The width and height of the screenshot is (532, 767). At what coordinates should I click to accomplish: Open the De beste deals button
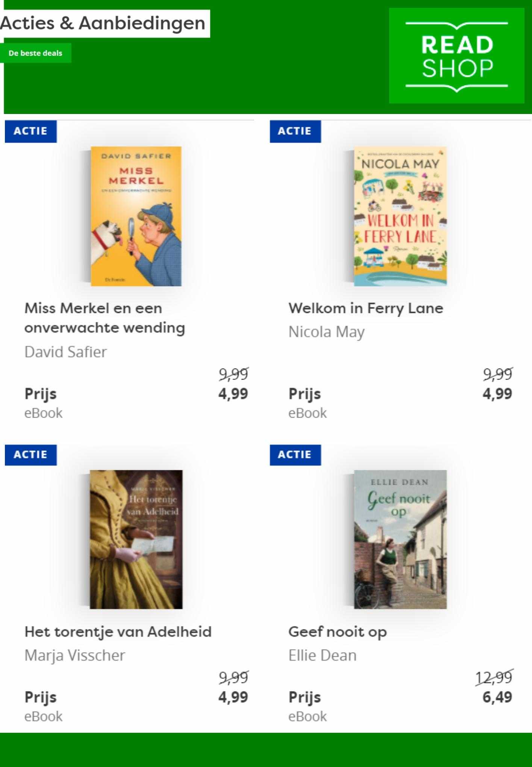(35, 53)
